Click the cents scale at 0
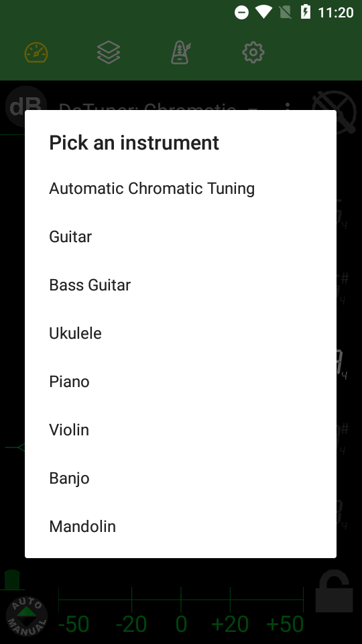362x644 pixels. 181,624
